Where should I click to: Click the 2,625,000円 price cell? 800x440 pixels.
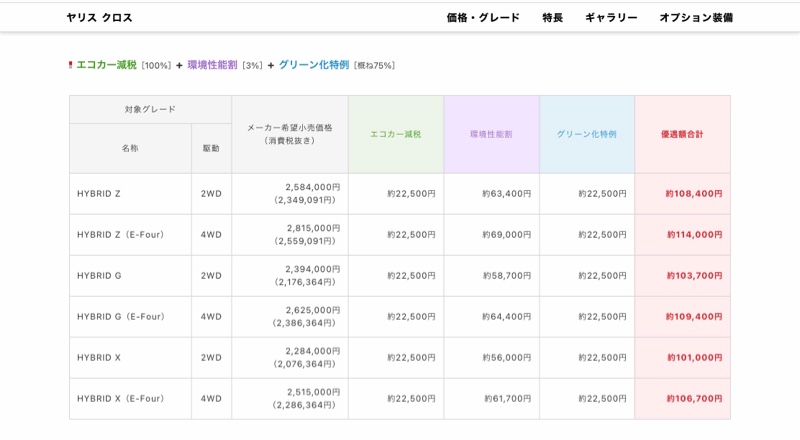(290, 316)
